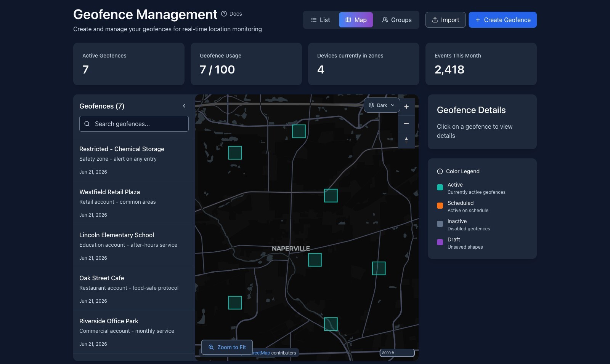Zoom out on the map
This screenshot has height=364, width=610.
(406, 123)
